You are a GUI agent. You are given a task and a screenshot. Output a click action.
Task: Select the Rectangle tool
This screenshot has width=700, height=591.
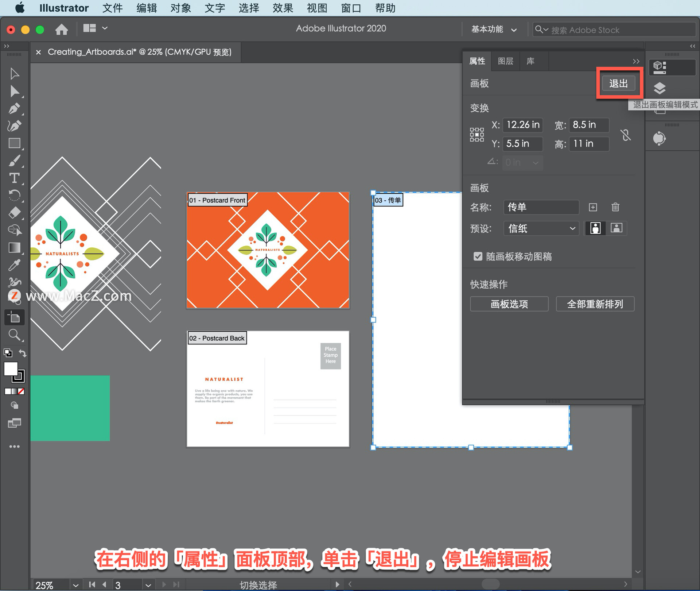(15, 143)
